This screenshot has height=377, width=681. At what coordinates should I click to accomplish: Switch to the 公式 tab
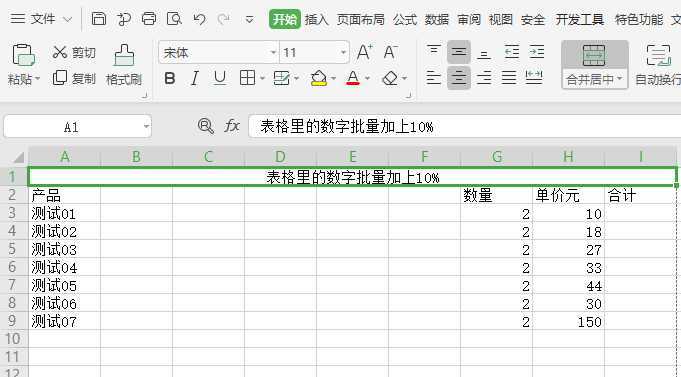tap(405, 20)
